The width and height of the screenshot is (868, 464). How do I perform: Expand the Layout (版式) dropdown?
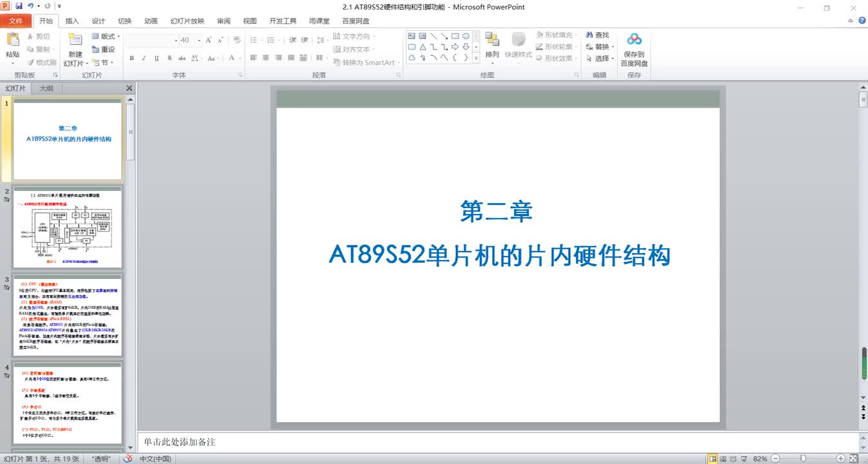106,36
